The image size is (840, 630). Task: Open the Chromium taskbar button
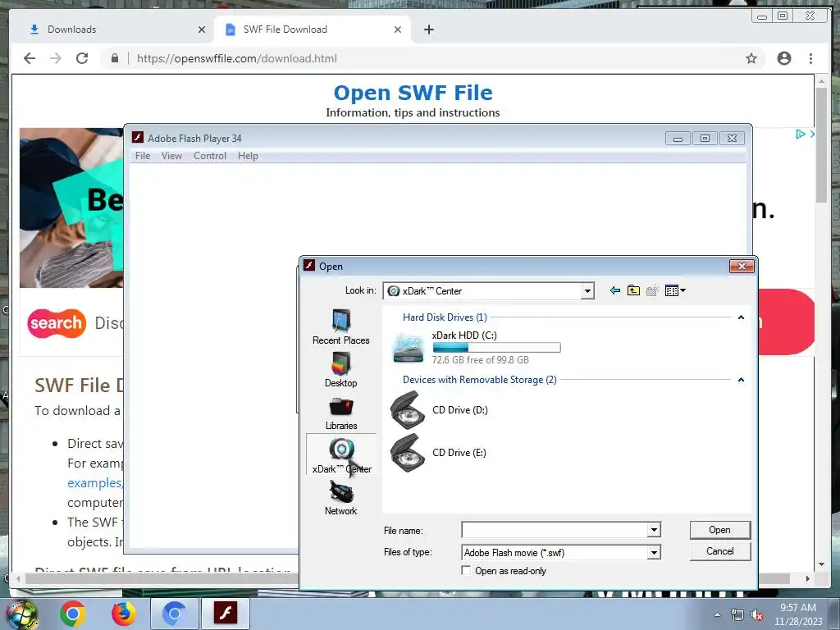tap(174, 613)
